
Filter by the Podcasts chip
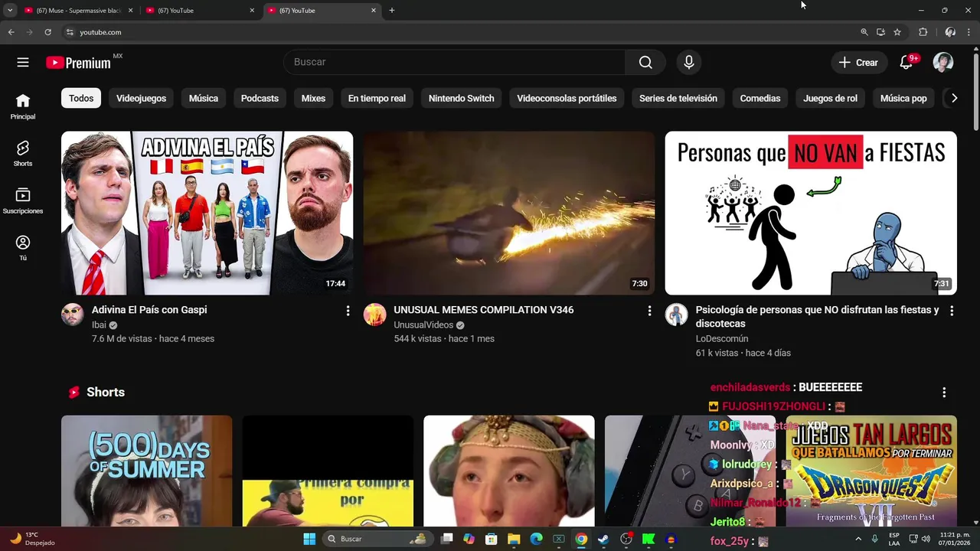click(260, 98)
